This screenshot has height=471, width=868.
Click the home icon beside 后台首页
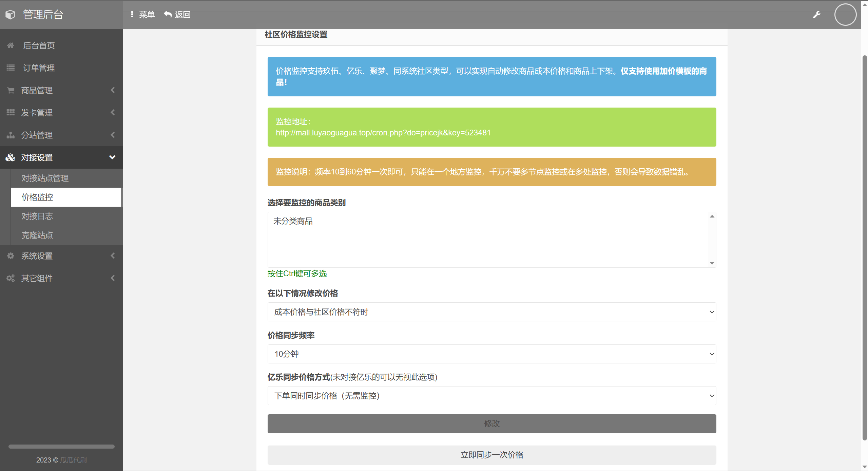coord(11,45)
